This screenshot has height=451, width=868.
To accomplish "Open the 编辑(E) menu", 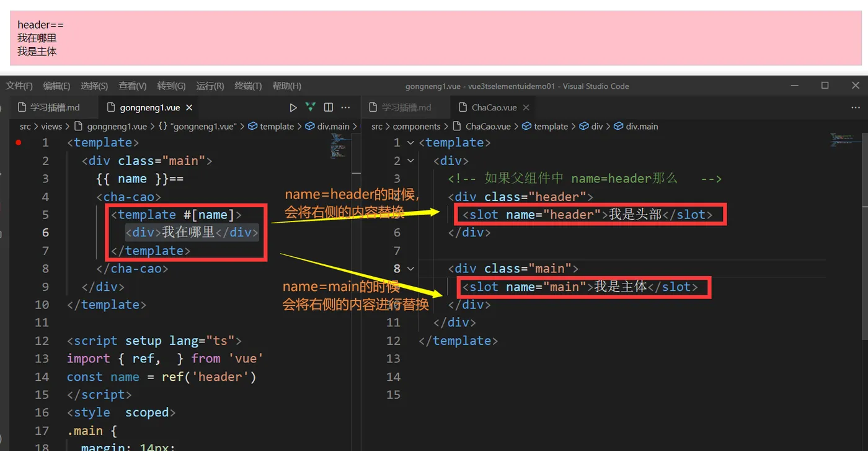I will click(56, 86).
